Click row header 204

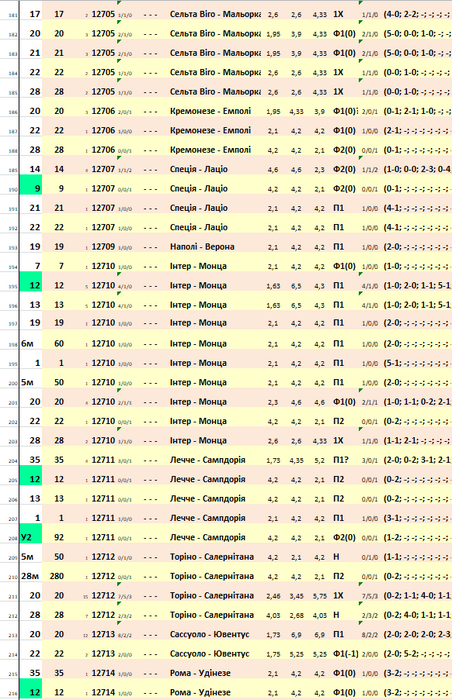point(13,461)
